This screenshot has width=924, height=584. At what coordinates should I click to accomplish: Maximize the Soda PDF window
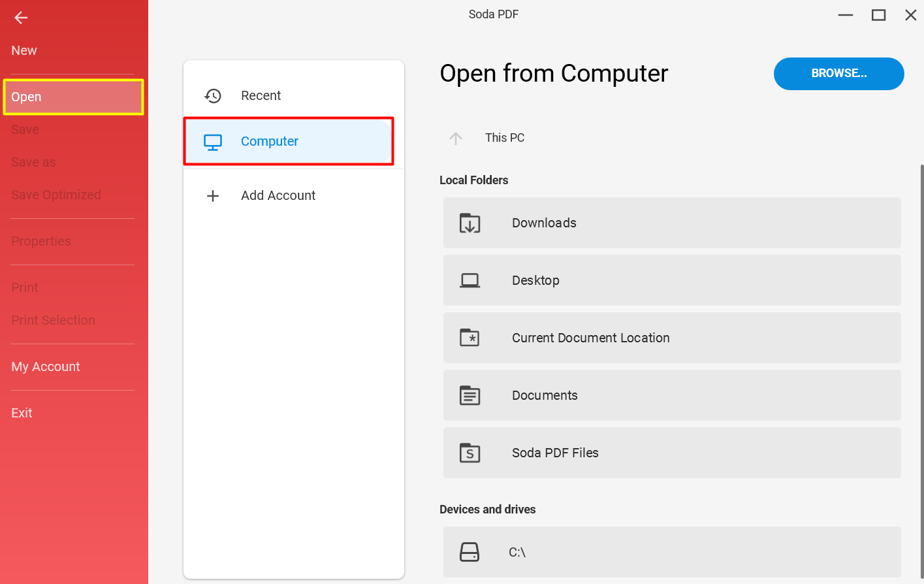pos(879,15)
